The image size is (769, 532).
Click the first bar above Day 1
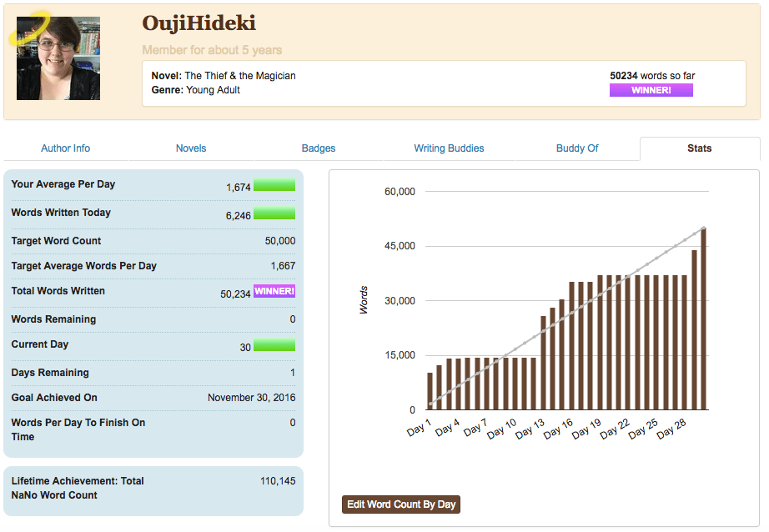tap(430, 391)
